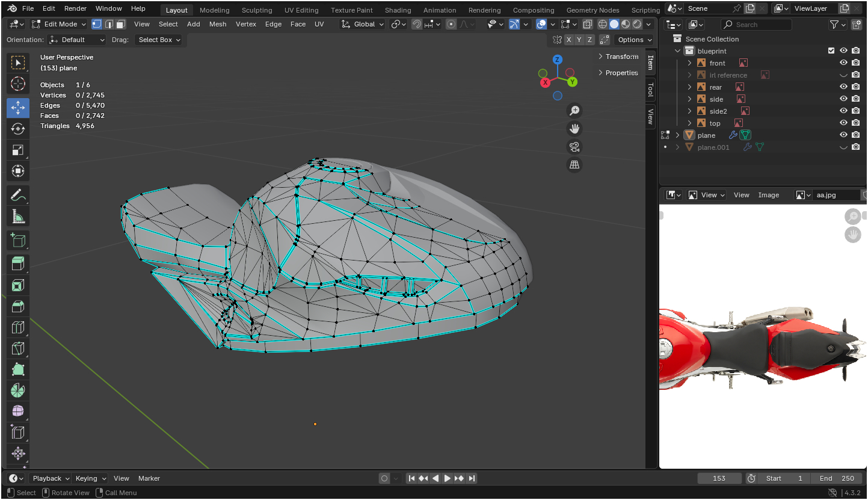Expand the Transform panel
This screenshot has height=500, width=868.
(x=618, y=57)
